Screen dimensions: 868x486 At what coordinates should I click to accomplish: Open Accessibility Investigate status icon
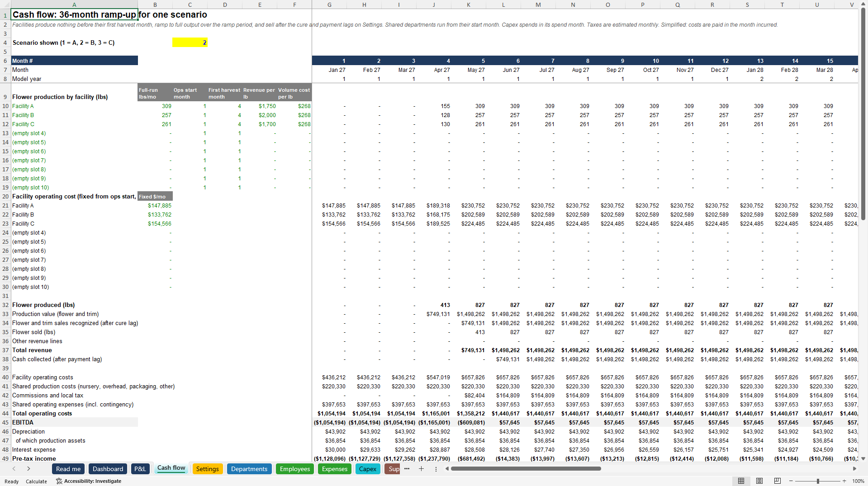point(89,481)
